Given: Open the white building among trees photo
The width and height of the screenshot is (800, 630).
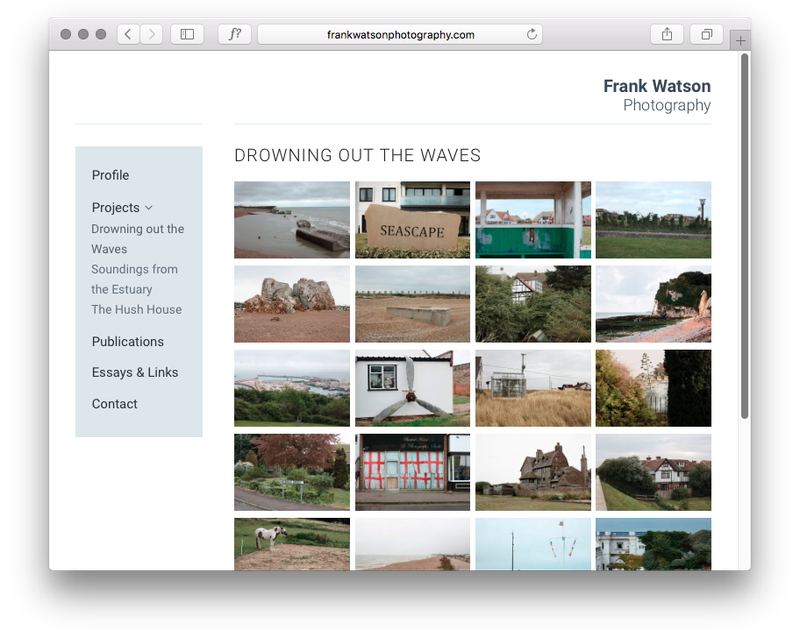Looking at the screenshot, I should (654, 544).
